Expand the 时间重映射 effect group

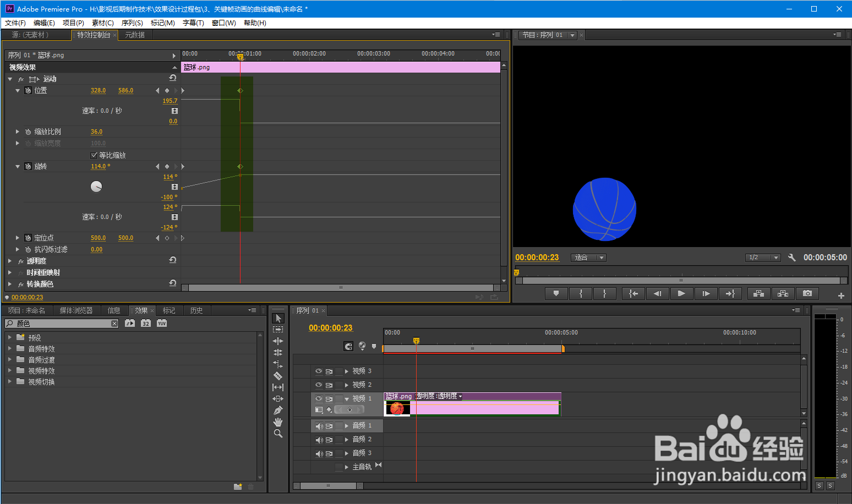tap(10, 272)
